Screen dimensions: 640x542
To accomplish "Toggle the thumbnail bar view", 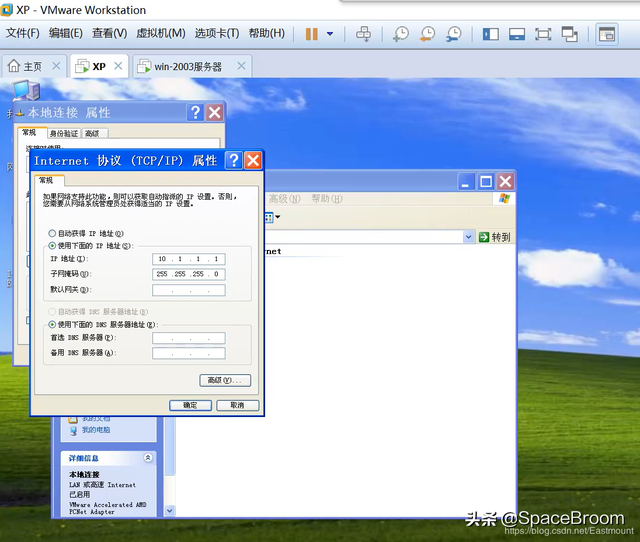I will (x=517, y=34).
